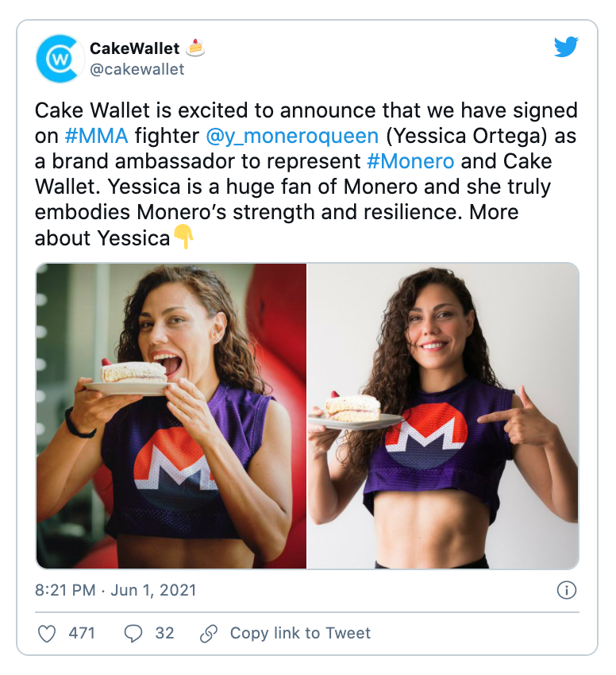Follow the #Monero hashtag link
Image resolution: width=616 pixels, height=675 pixels.
[410, 161]
